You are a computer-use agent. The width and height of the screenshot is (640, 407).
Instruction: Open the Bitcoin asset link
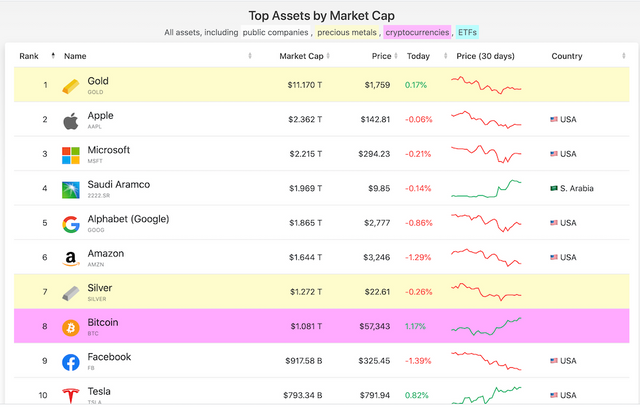point(103,322)
